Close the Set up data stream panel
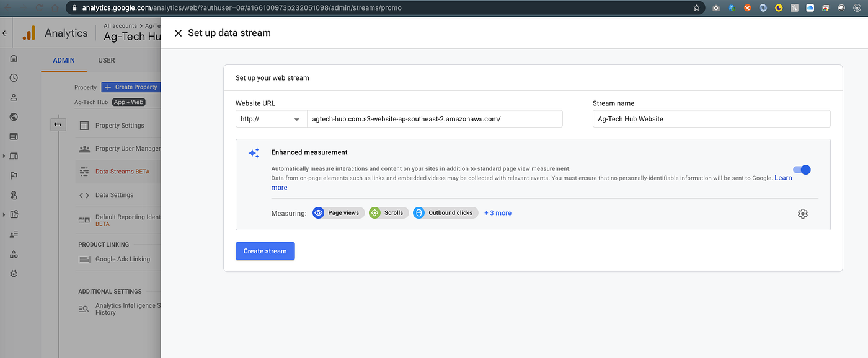Viewport: 868px width, 358px height. (178, 33)
